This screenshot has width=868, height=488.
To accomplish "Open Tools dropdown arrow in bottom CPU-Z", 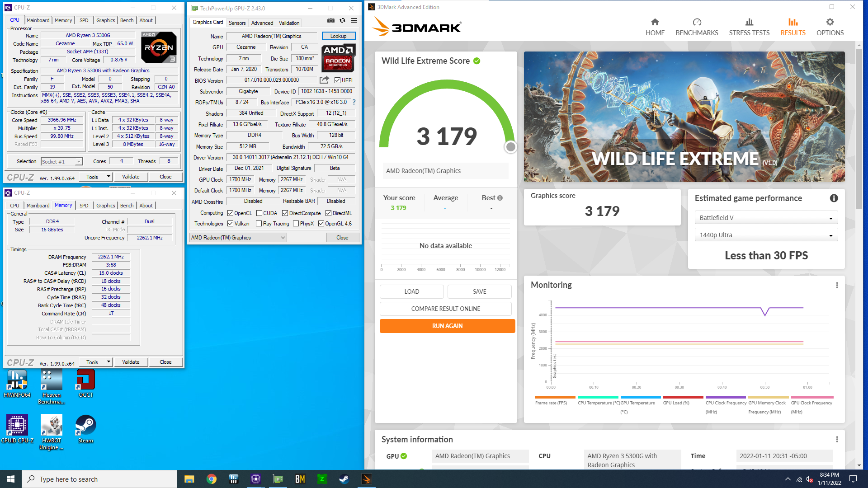I will [x=108, y=362].
